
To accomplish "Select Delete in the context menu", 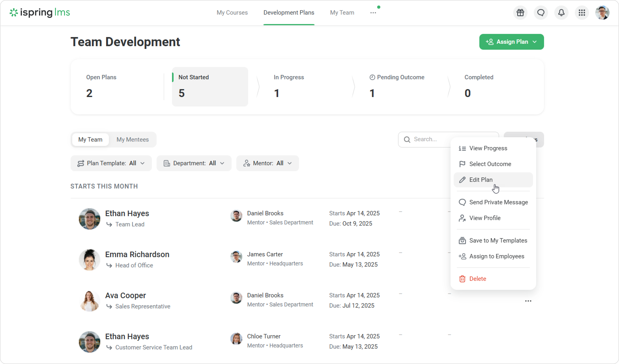I will (477, 279).
